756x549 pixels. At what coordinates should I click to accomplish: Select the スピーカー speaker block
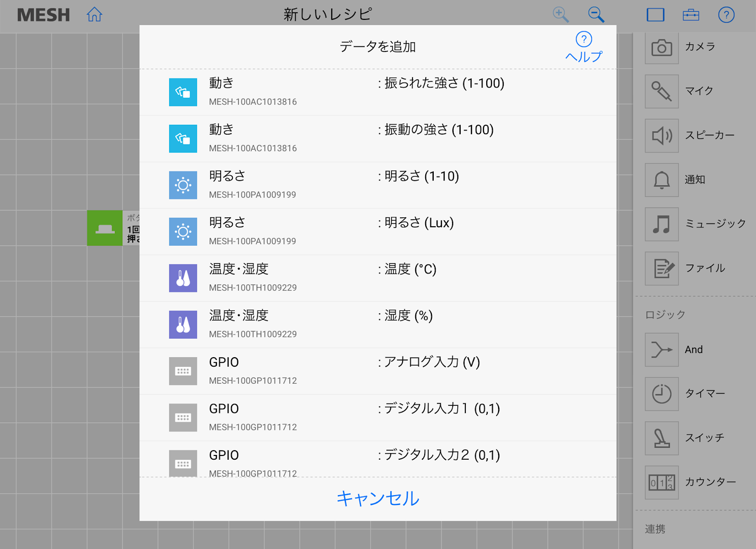pyautogui.click(x=662, y=136)
